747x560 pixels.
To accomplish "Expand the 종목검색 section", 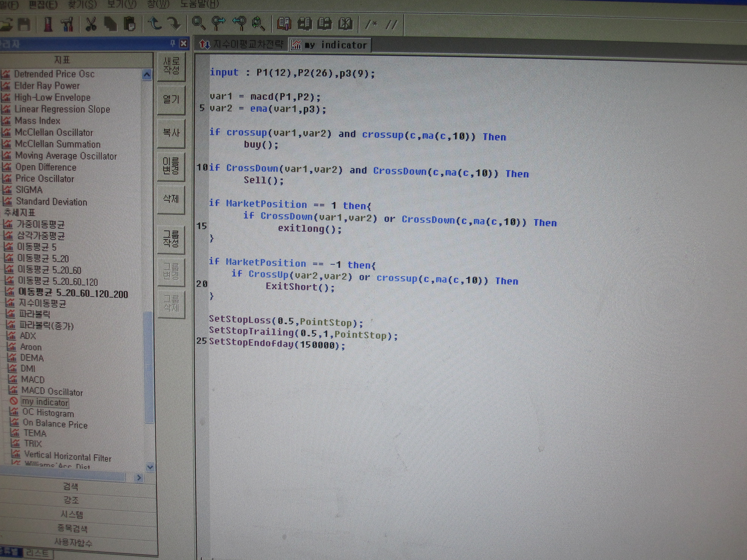I will pos(72,528).
